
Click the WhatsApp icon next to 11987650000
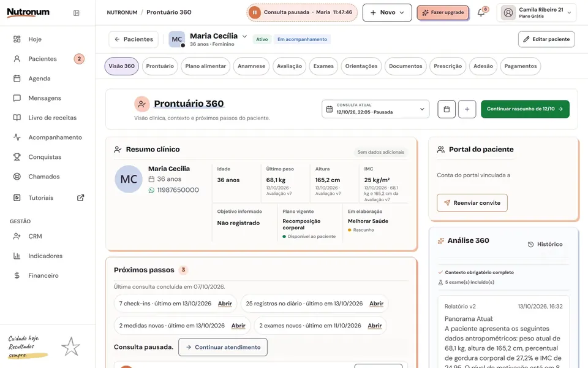click(151, 190)
